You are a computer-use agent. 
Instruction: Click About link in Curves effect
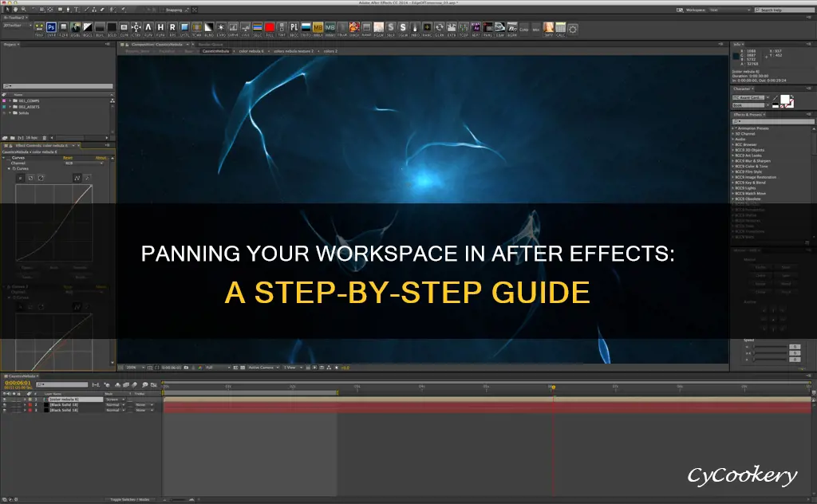(101, 158)
